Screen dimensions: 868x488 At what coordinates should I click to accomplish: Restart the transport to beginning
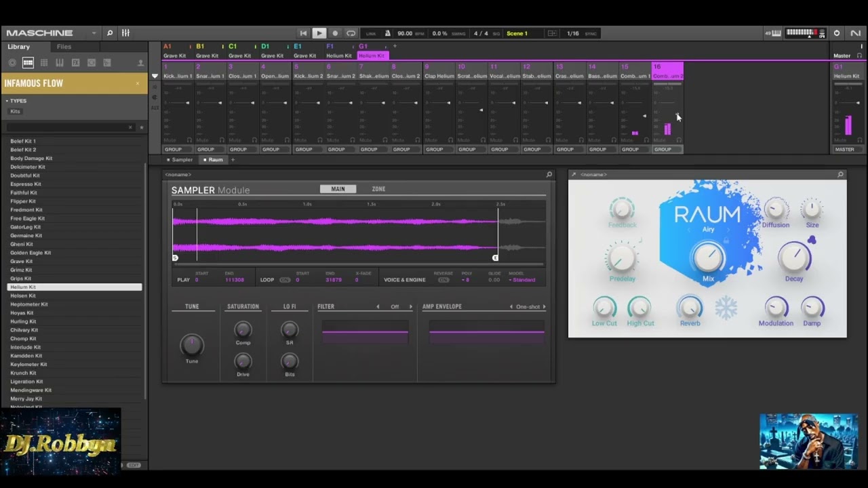pos(303,33)
